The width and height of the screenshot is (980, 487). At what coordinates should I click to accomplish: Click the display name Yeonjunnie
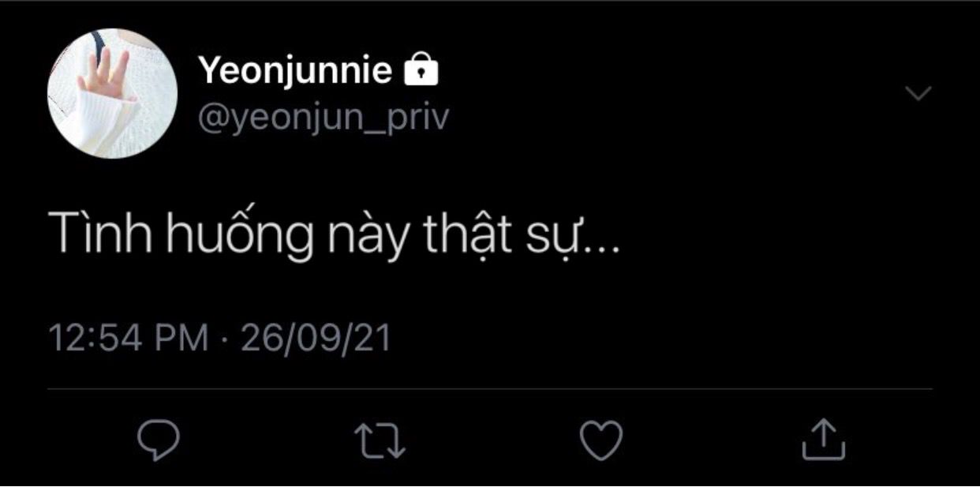tap(295, 71)
